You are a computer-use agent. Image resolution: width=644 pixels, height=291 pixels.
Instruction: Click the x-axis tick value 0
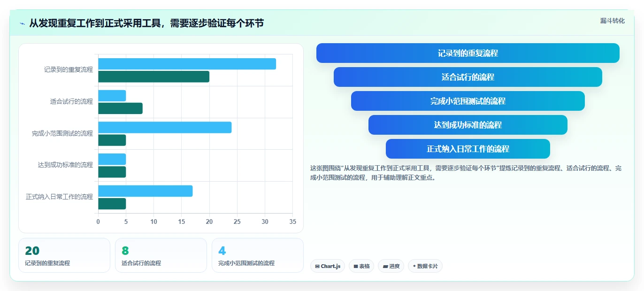[98, 221]
